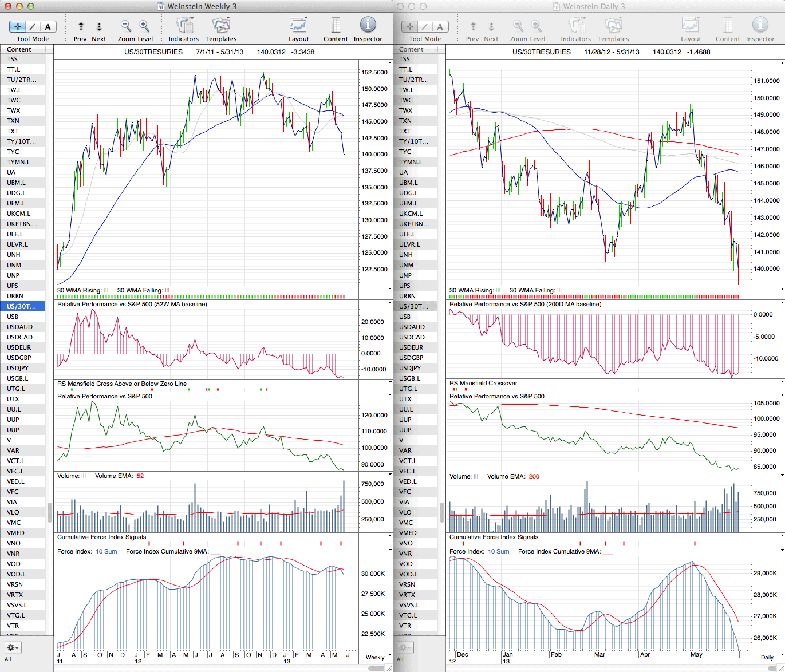The width and height of the screenshot is (785, 672).
Task: Select UNH in the left watchlist
Action: click(x=13, y=255)
